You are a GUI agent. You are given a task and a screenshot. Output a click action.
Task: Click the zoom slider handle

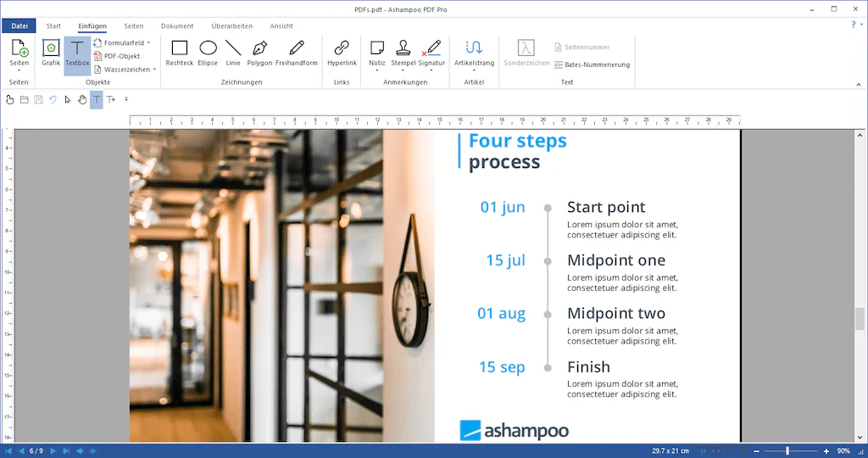pos(787,451)
